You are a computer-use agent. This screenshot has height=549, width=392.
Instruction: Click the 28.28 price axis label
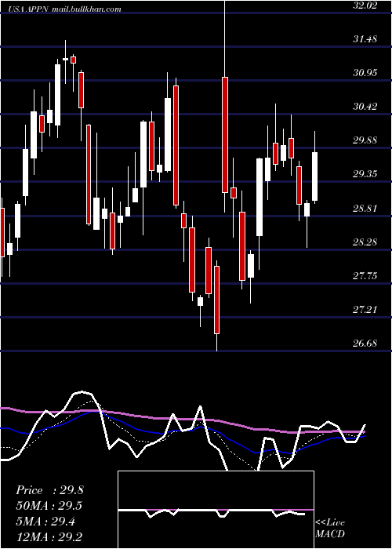pos(365,242)
